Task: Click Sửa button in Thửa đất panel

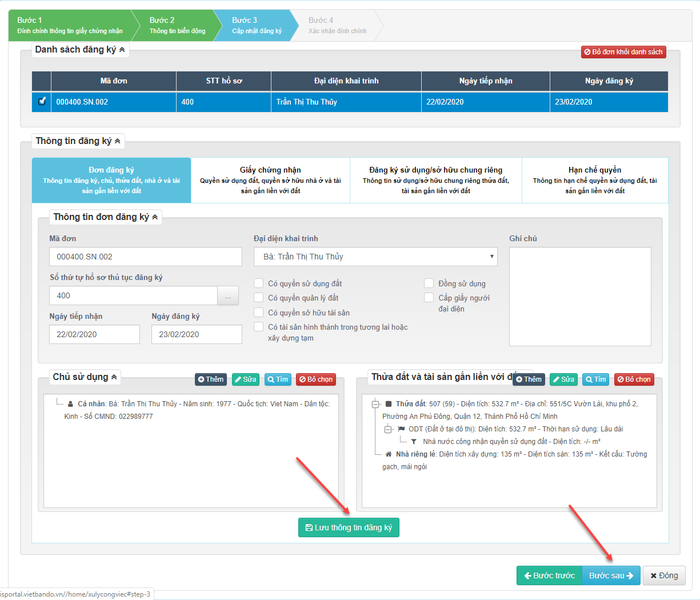Action: pyautogui.click(x=563, y=379)
